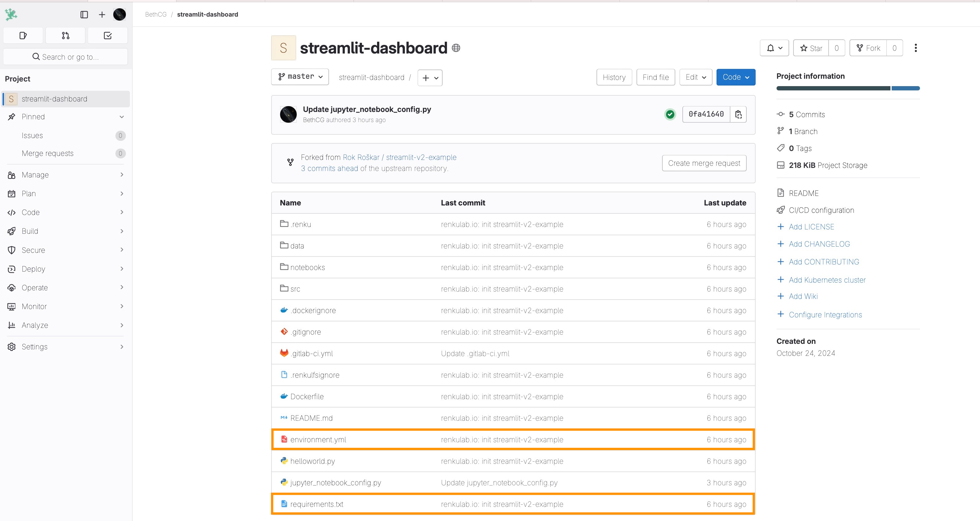This screenshot has height=521, width=980.
Task: Open the blue Code dropdown
Action: pos(736,77)
